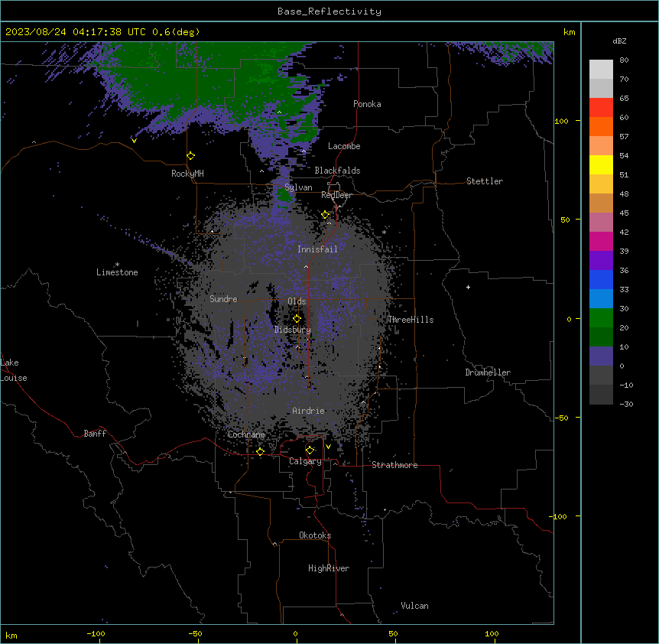Click the RockyMH label
Screen dimensions: 659x644
coord(187,174)
